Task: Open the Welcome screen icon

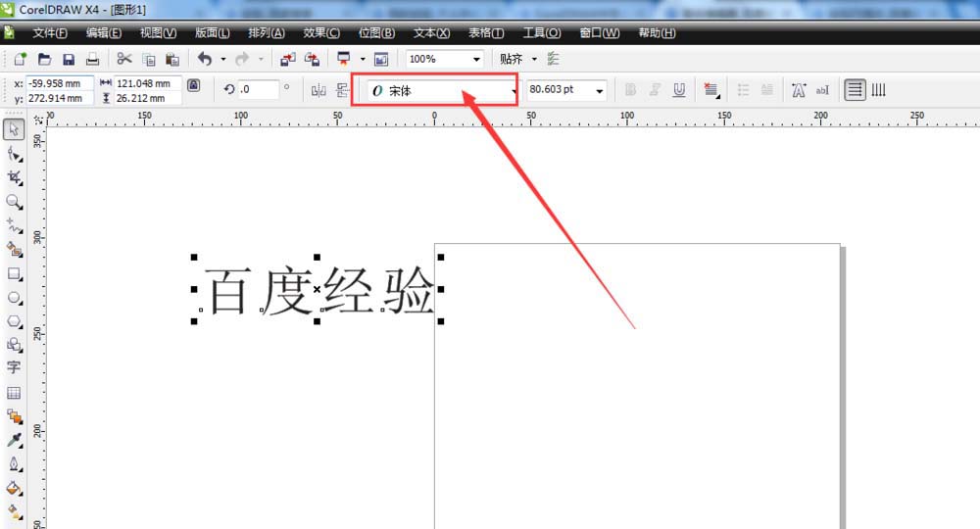Action: coord(381,60)
